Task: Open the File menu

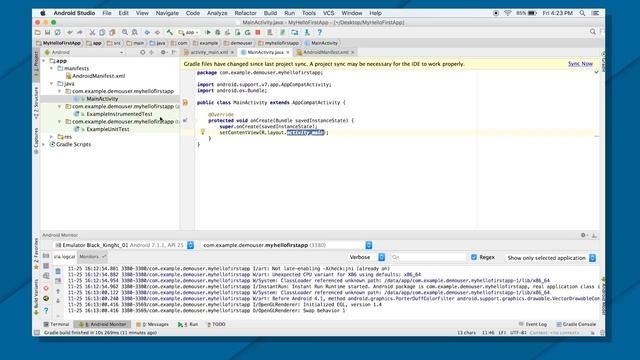Action: 107,13
